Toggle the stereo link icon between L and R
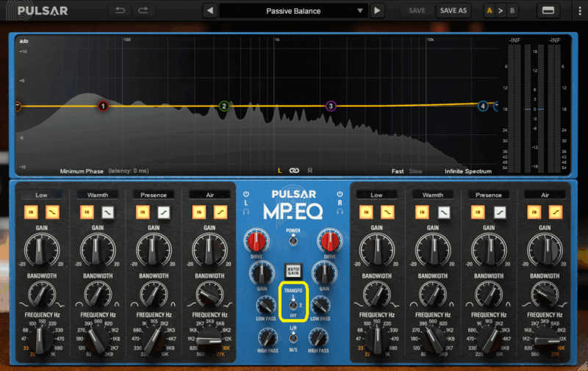 coord(294,170)
